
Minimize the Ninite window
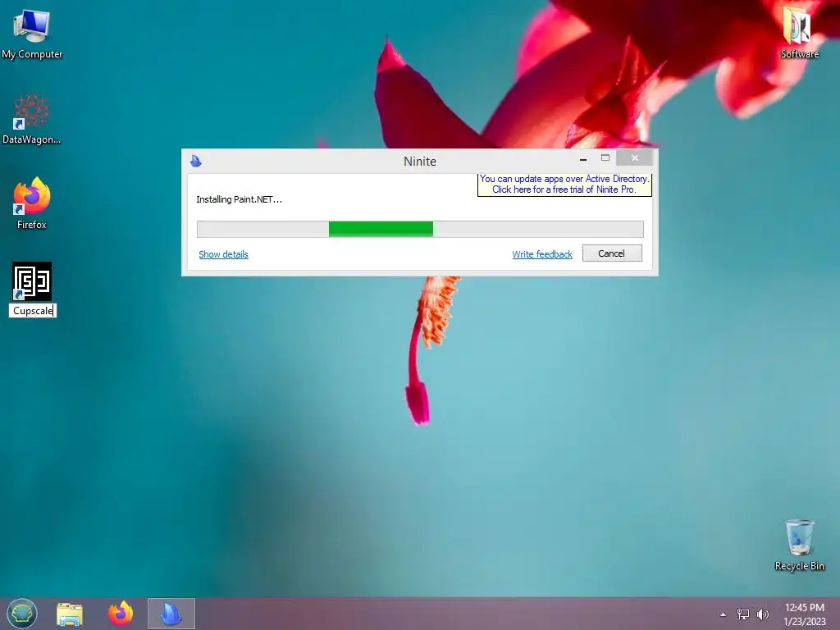[583, 158]
